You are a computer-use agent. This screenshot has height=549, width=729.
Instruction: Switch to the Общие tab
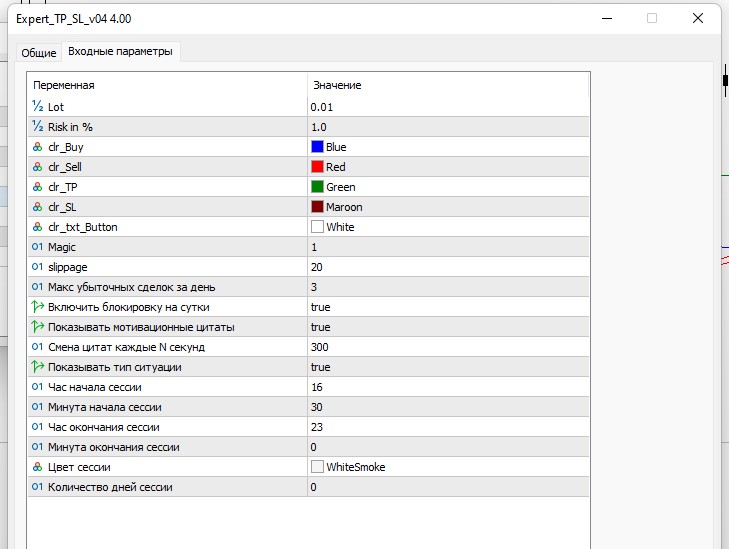tap(39, 53)
